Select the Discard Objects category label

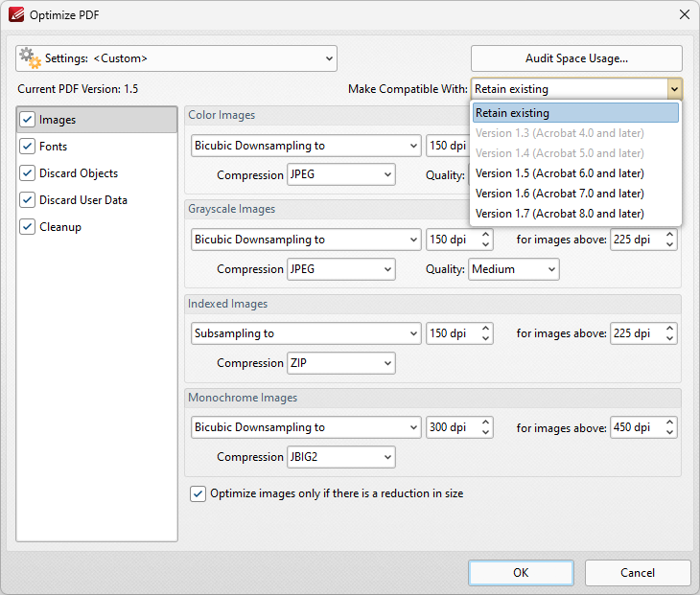[79, 173]
